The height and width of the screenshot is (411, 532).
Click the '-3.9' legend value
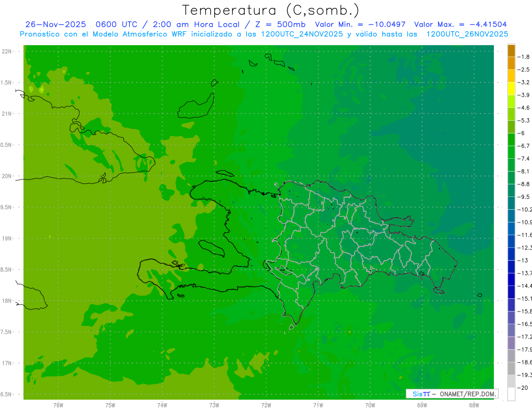click(524, 95)
